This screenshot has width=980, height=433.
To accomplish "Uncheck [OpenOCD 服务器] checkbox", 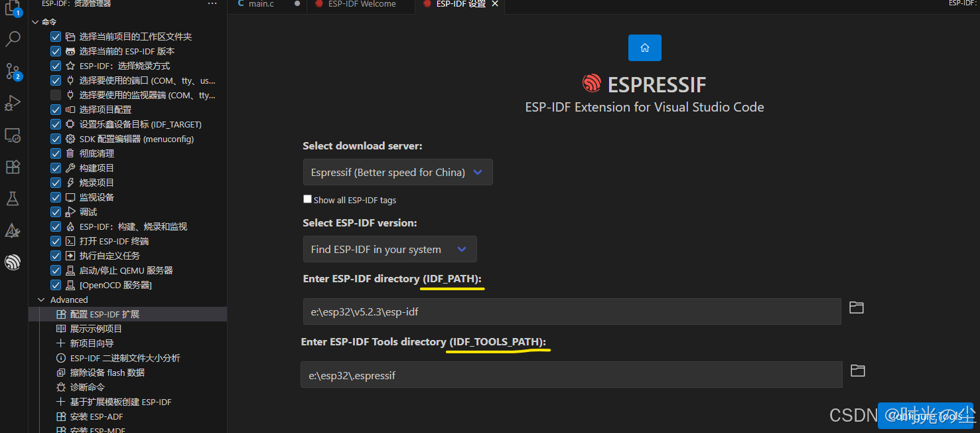I will coord(56,285).
